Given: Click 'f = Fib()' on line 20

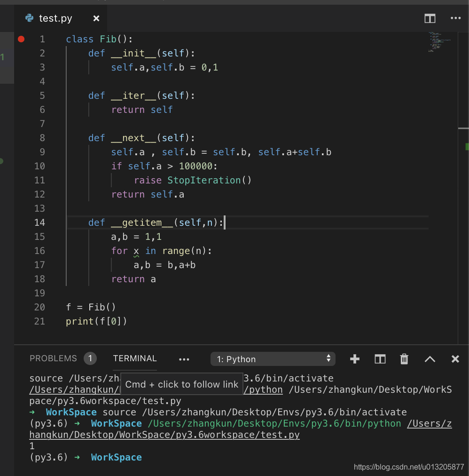Looking at the screenshot, I should (x=91, y=307).
